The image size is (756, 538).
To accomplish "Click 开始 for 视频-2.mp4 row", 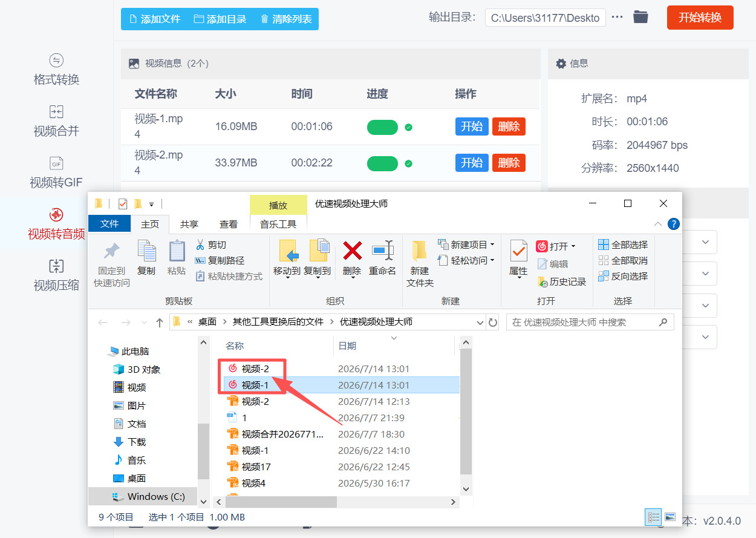I will click(x=472, y=163).
